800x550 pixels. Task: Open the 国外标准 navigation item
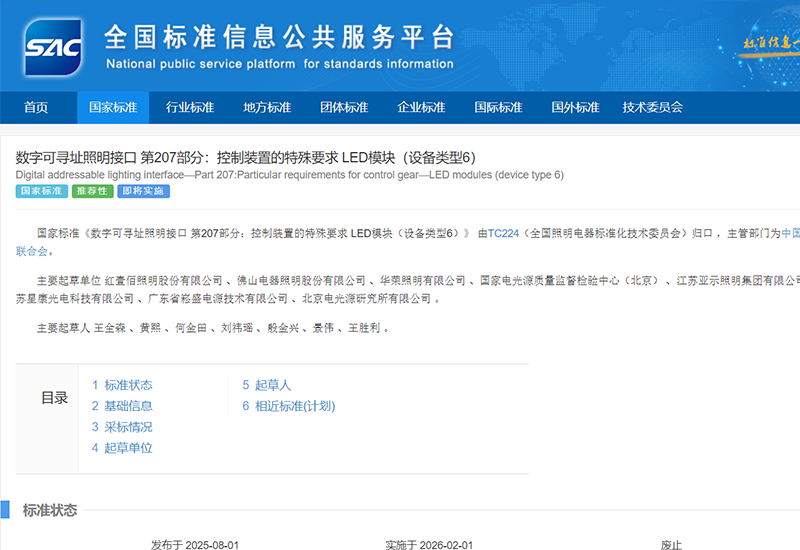[x=575, y=108]
